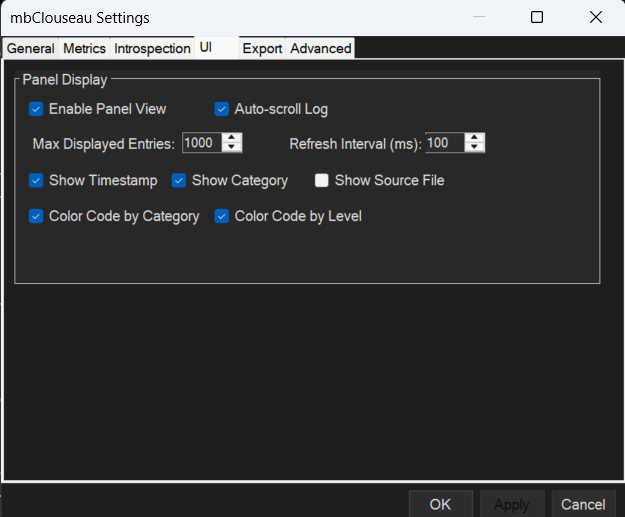Minimize the mbClouseau Settings window

click(x=479, y=17)
